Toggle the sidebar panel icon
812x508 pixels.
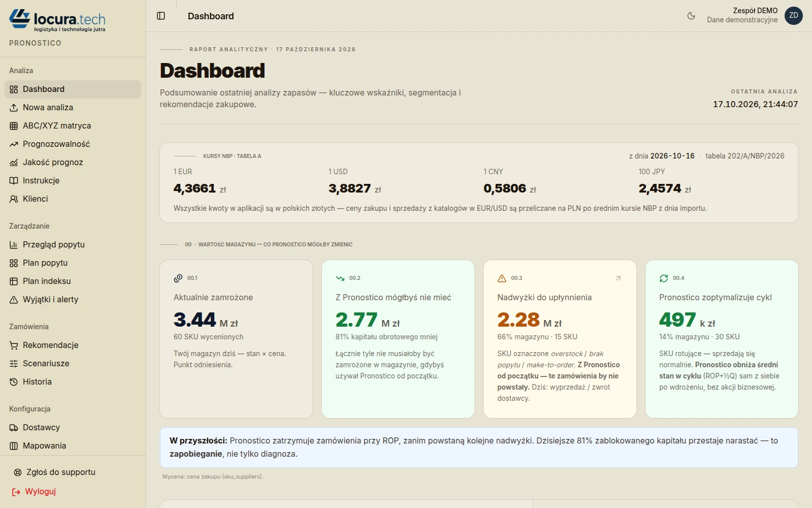[x=161, y=16]
